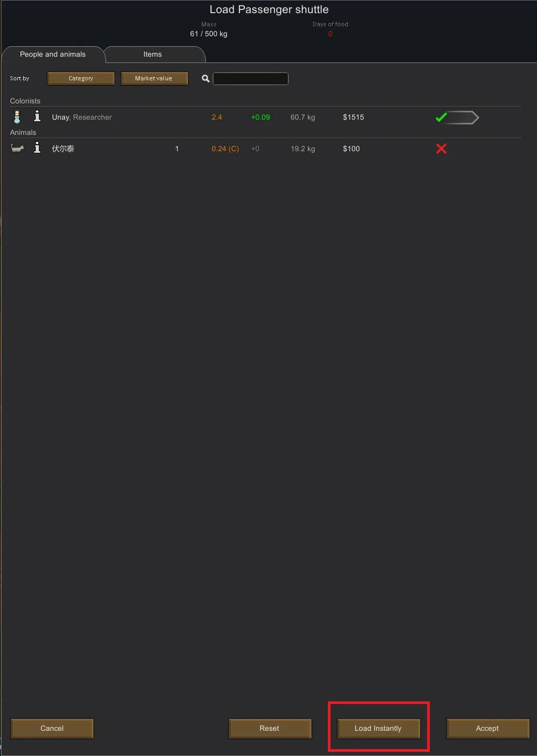
Task: Cancel the shuttle loading dialog
Action: point(52,728)
